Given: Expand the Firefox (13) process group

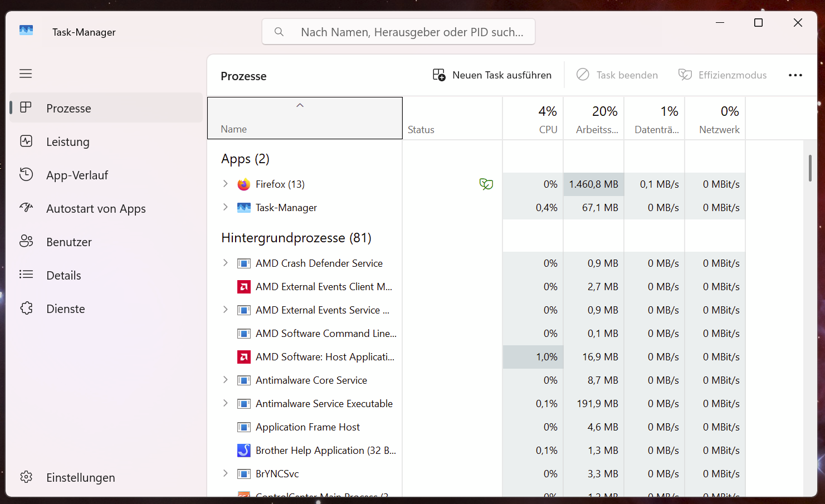Looking at the screenshot, I should click(x=225, y=184).
